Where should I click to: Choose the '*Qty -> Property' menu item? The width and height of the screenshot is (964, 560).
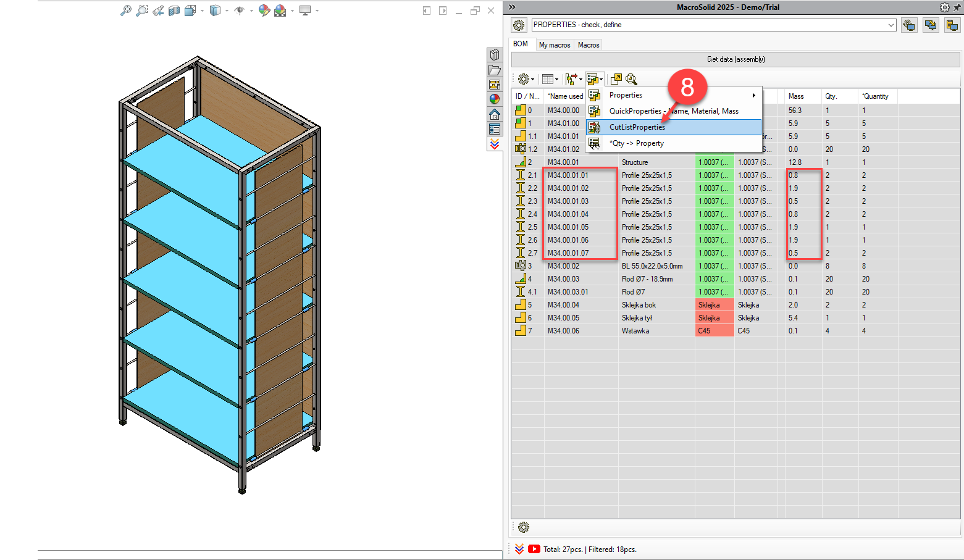tap(674, 143)
